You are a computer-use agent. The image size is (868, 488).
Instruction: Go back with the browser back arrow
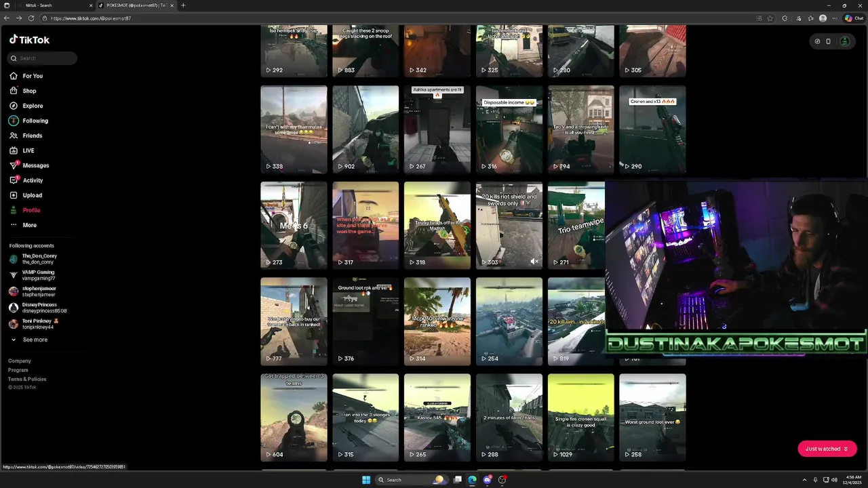7,18
